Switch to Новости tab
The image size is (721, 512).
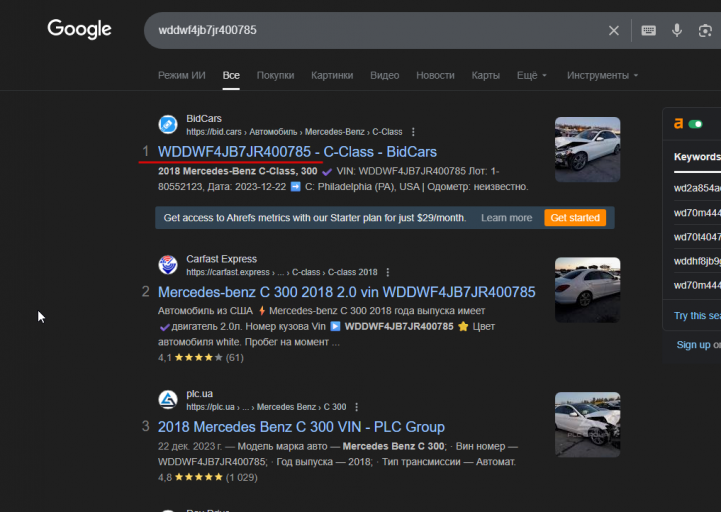435,75
